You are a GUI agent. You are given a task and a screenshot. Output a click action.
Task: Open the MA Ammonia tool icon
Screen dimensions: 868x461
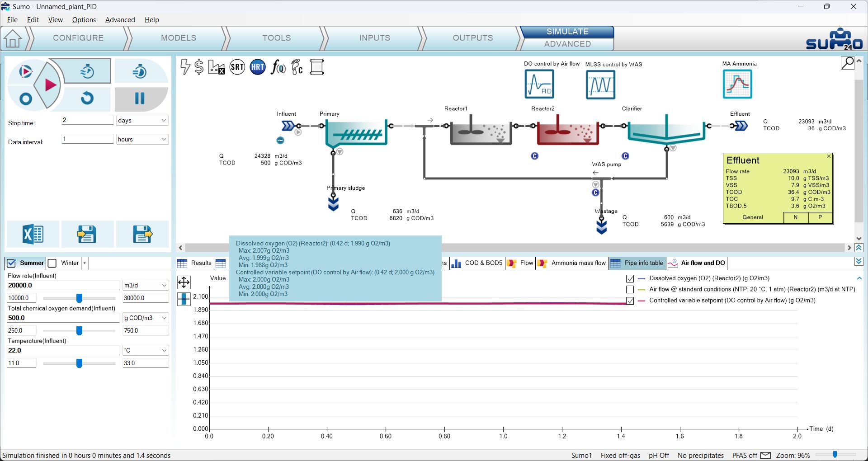tap(737, 84)
